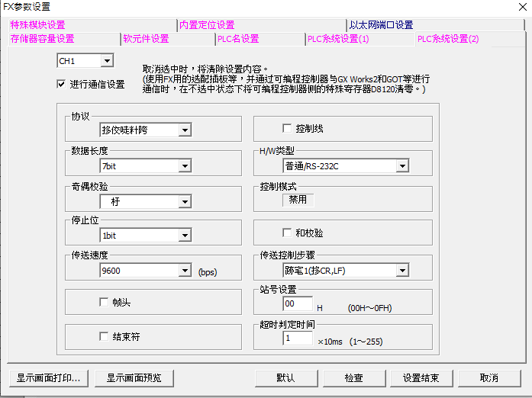Screen dimensions: 532x398
Task: Switch to the PLC系统设置(1) tab
Action: pyautogui.click(x=337, y=39)
